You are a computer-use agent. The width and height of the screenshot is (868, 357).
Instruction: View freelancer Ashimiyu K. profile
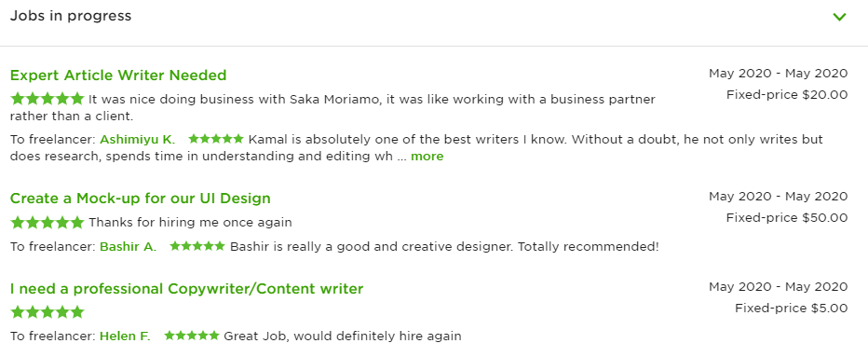[x=137, y=139]
